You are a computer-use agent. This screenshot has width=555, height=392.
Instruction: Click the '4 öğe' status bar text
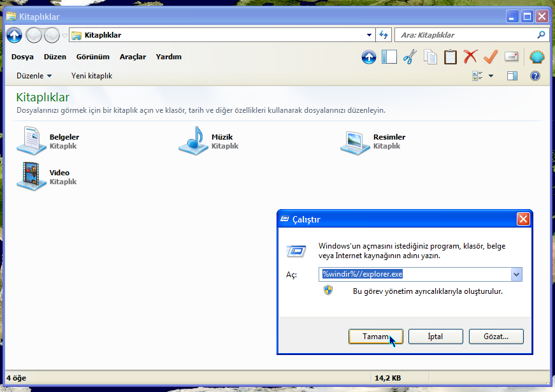pos(17,378)
